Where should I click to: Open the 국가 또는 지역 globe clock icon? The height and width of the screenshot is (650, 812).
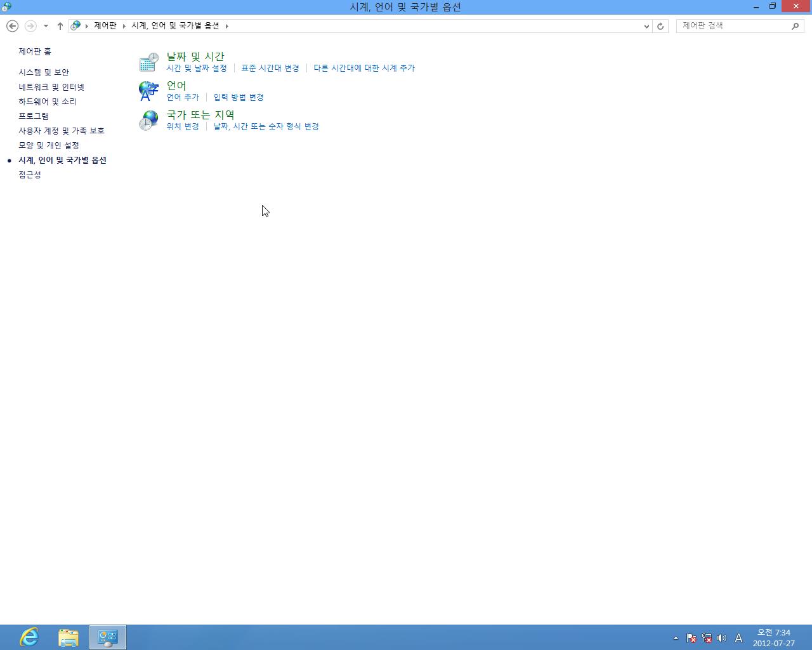point(148,121)
